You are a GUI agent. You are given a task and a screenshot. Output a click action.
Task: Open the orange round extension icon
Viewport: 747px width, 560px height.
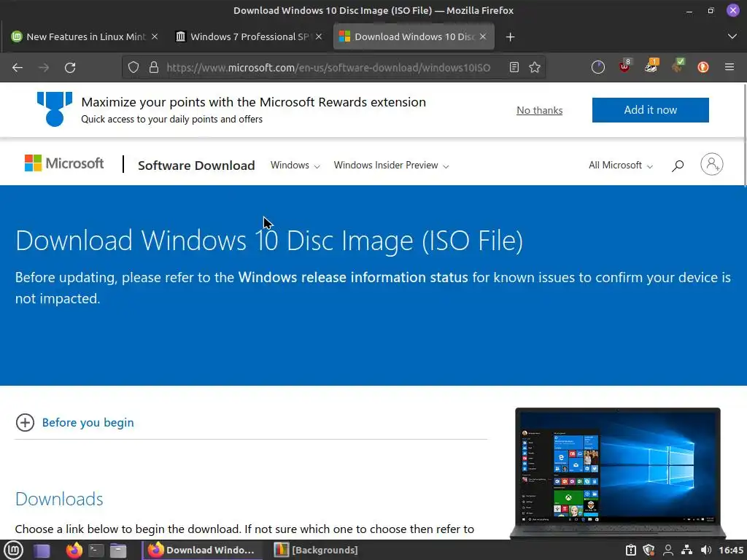703,68
